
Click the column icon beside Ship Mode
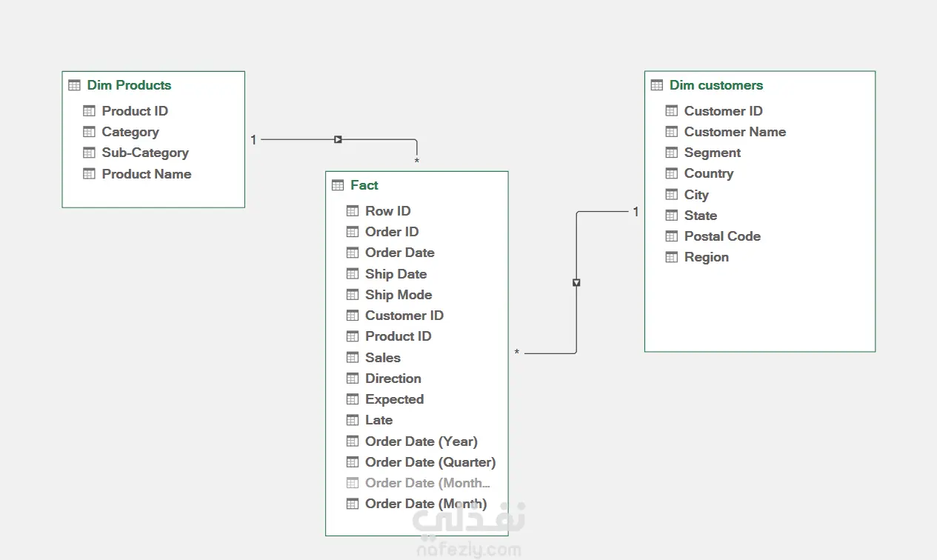(x=353, y=295)
